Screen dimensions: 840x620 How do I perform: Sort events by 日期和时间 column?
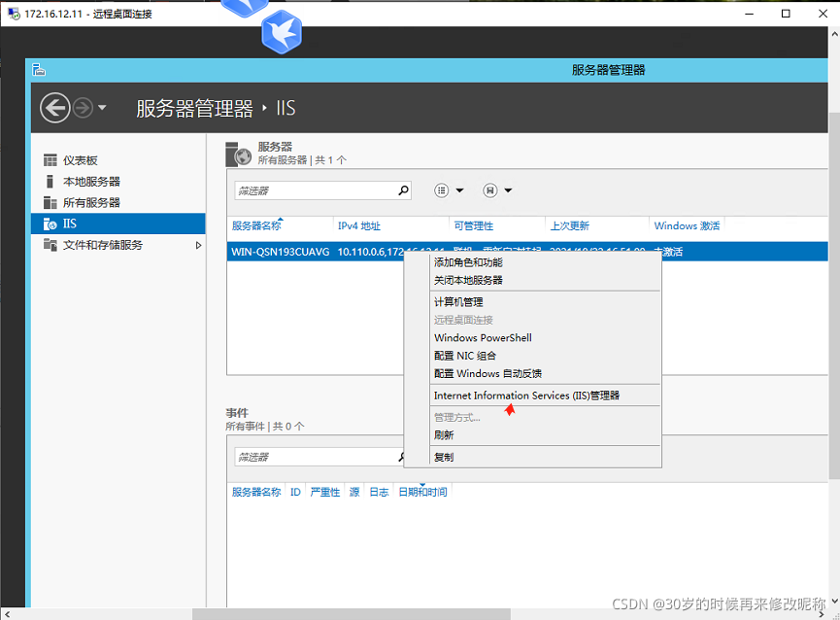(422, 492)
